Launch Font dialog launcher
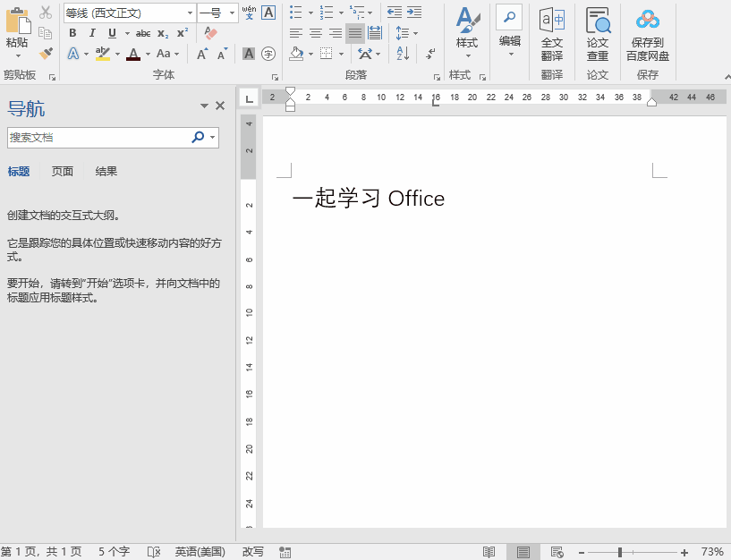 pyautogui.click(x=275, y=78)
